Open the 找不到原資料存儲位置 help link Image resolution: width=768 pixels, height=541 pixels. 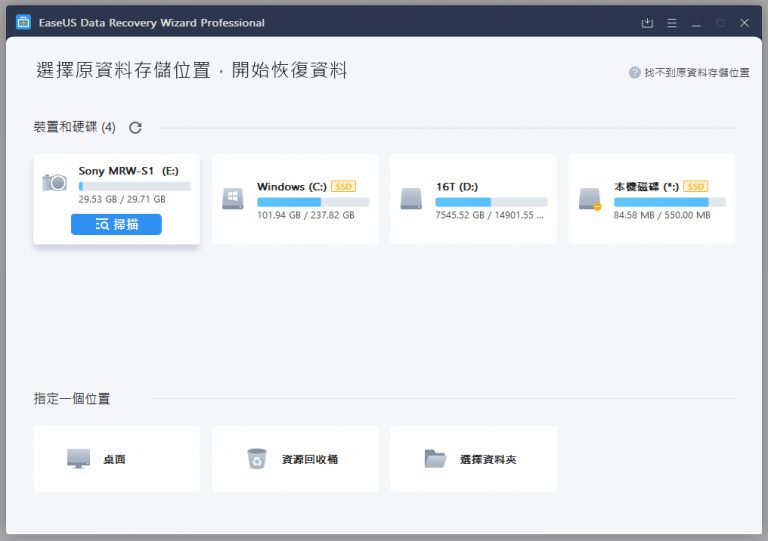click(696, 72)
